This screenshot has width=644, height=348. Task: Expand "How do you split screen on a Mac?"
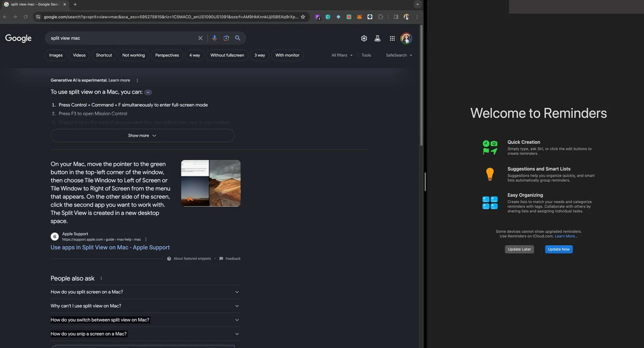[x=145, y=292]
